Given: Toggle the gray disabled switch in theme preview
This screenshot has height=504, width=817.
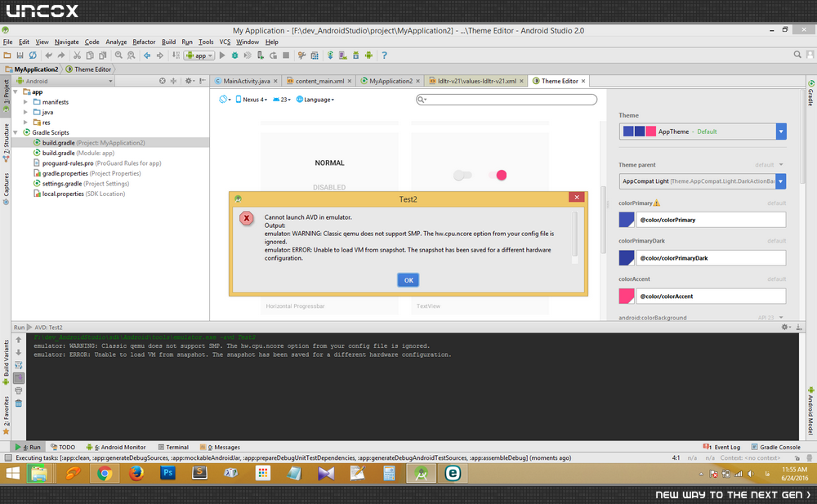Looking at the screenshot, I should 462,175.
